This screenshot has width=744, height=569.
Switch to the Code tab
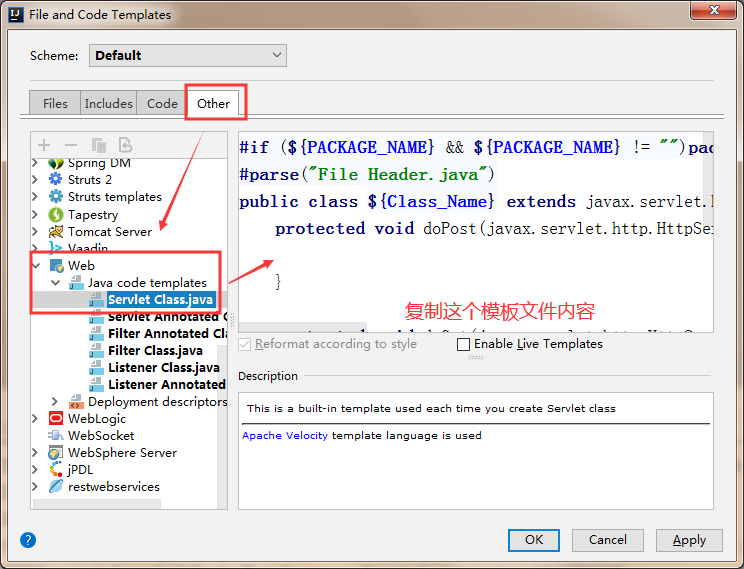pyautogui.click(x=162, y=103)
